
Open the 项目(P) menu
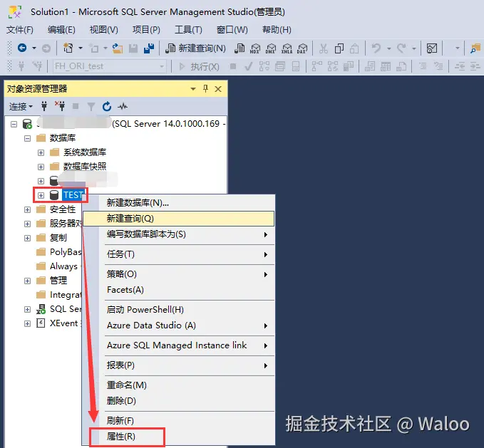[146, 30]
